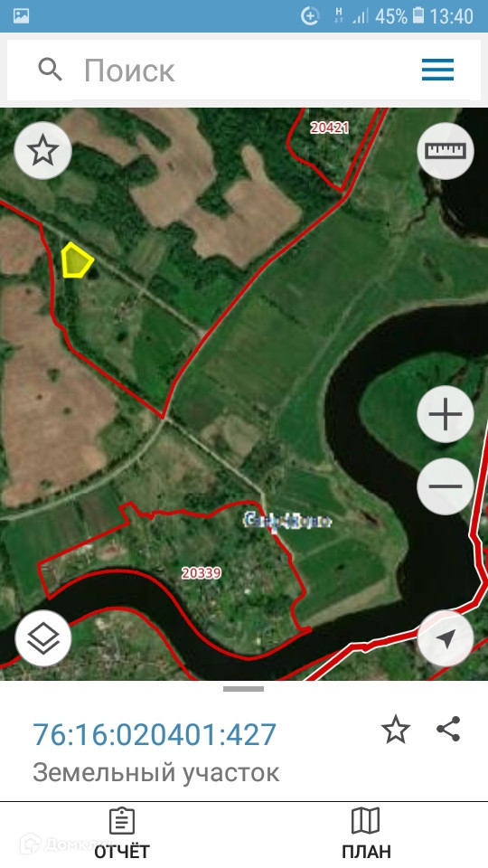Toggle favorite star for the parcel

[396, 730]
